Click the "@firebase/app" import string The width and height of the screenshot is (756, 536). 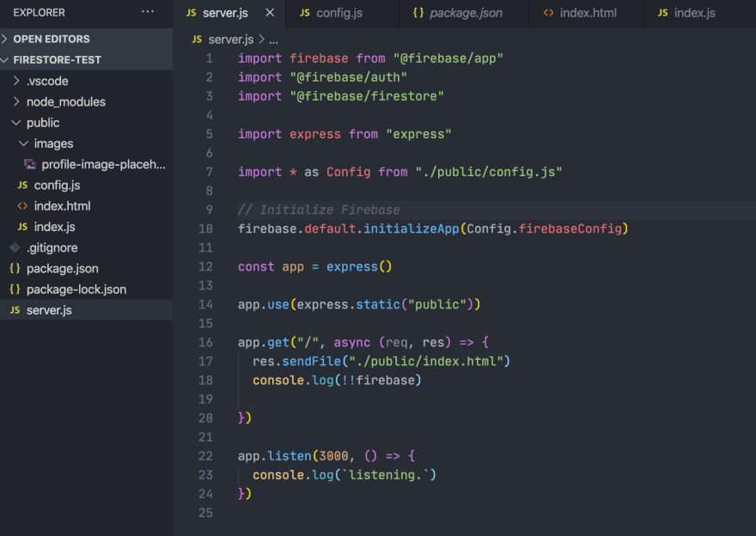point(448,58)
